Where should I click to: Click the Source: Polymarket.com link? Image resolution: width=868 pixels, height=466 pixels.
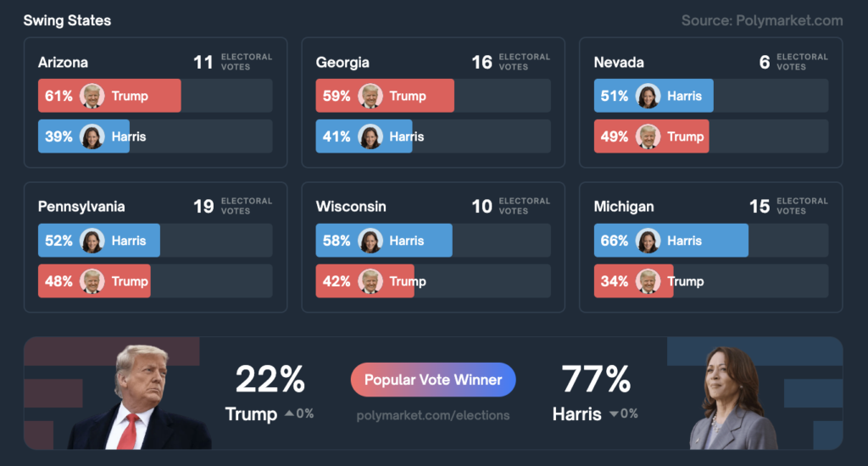[762, 20]
